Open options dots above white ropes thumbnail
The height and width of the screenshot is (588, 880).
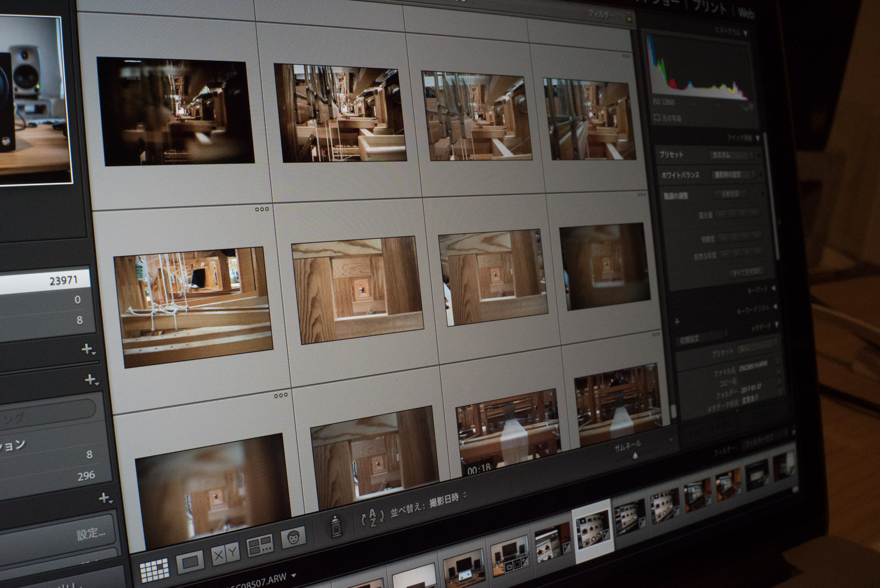pos(262,209)
